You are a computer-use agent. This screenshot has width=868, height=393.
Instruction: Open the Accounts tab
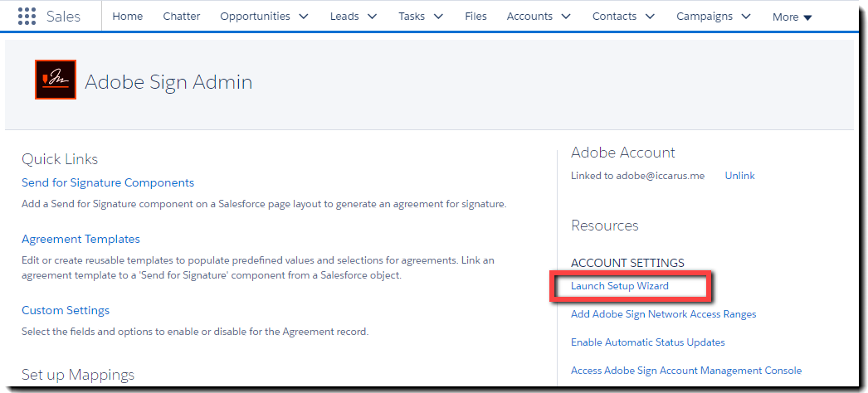pos(529,17)
